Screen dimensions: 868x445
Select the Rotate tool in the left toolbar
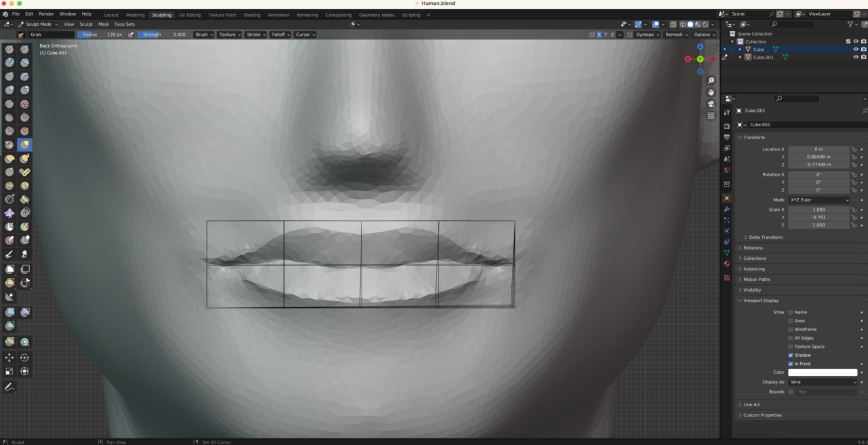[25, 357]
